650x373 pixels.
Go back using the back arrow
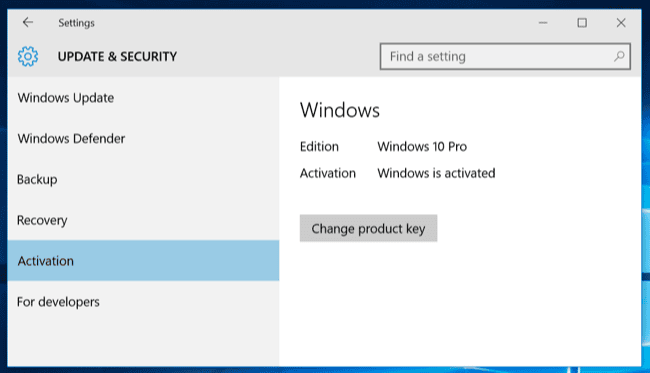[28, 22]
